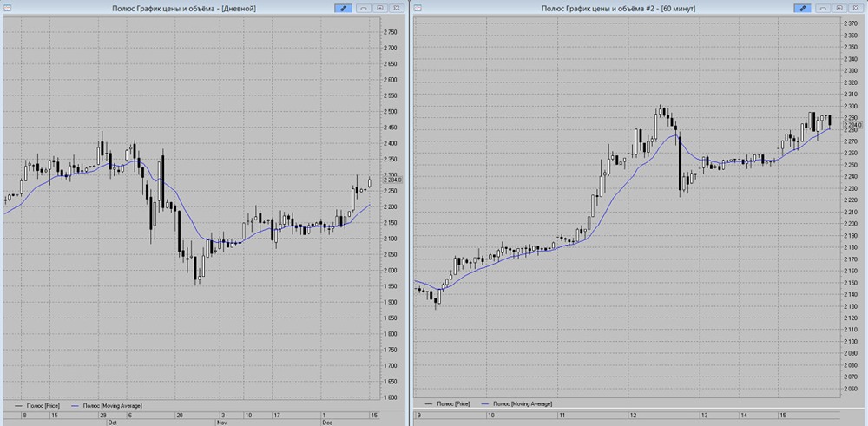
Task: Click the Oct label on the daily time axis
Action: pos(112,422)
